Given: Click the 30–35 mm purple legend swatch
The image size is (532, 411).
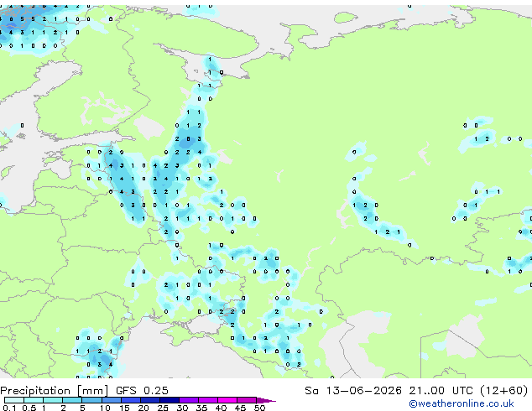Looking at the screenshot, I should [x=189, y=400].
